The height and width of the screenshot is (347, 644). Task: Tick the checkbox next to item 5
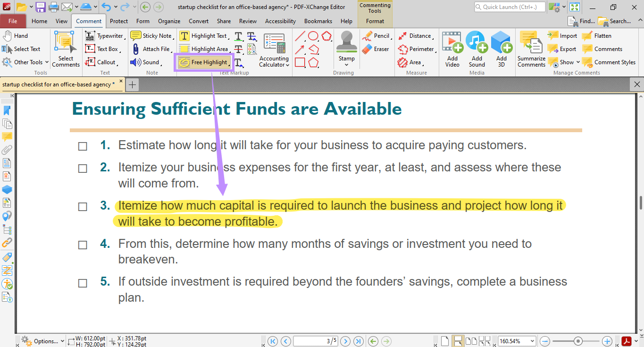pos(83,282)
